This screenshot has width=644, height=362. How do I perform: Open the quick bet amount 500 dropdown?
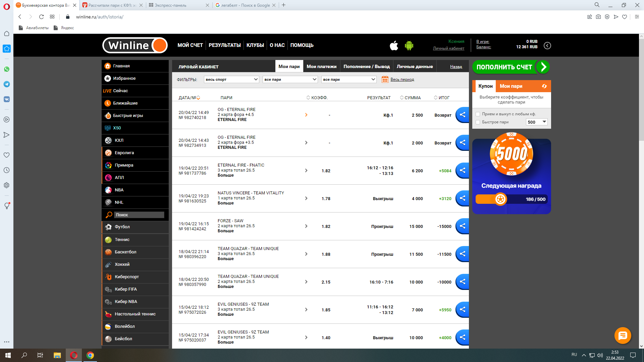coord(537,122)
